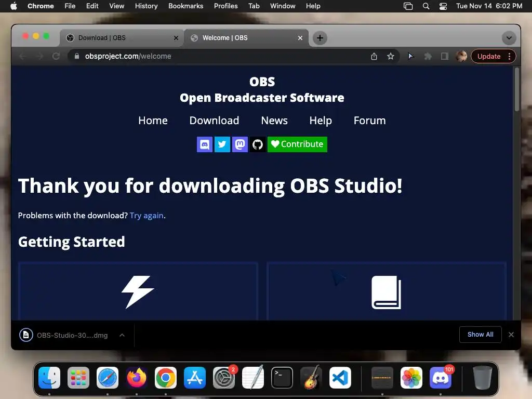Toggle the Chrome side panel icon
The height and width of the screenshot is (399, 532).
coord(445,56)
